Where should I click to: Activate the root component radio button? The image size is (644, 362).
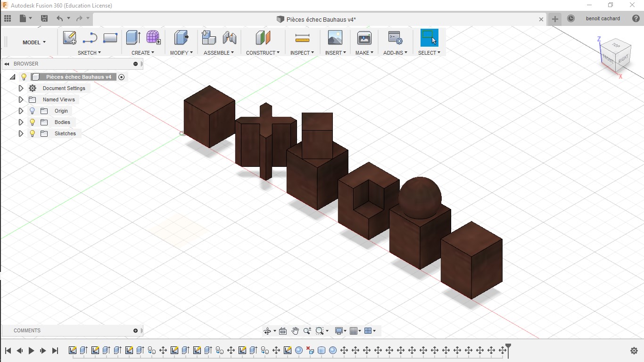121,77
